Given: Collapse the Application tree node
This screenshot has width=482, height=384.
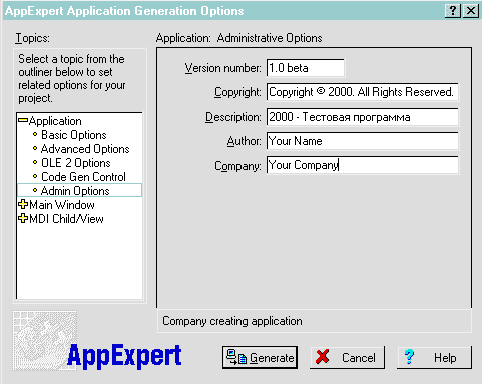Looking at the screenshot, I should [23, 120].
